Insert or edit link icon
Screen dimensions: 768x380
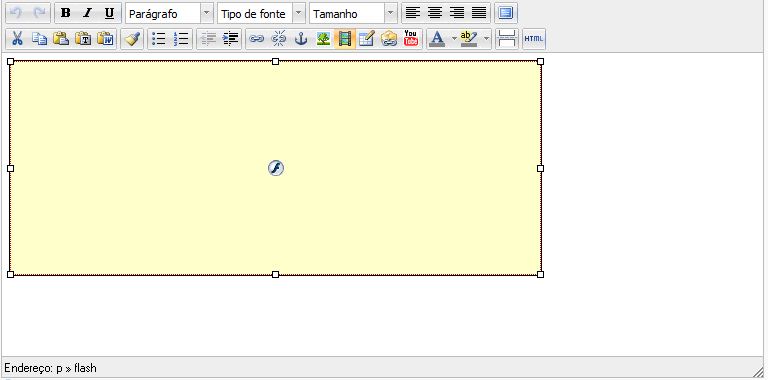(x=257, y=39)
